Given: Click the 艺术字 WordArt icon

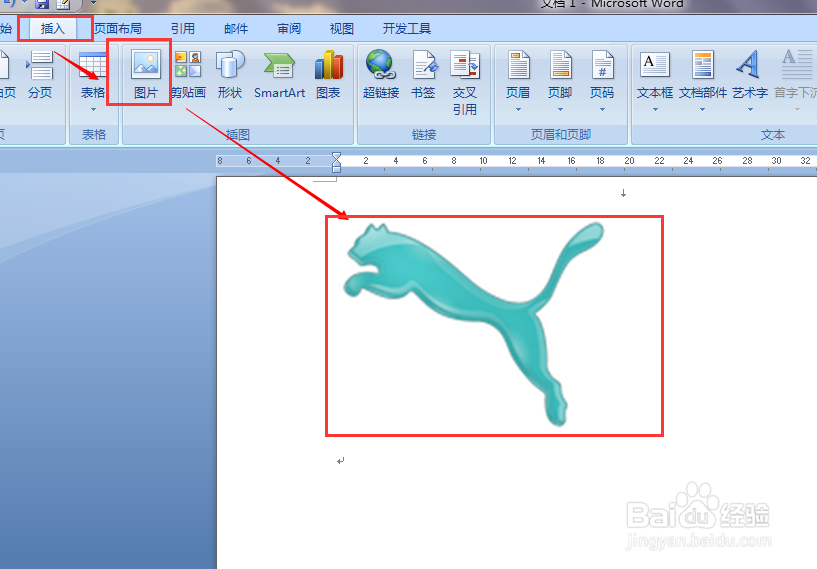Looking at the screenshot, I should click(x=748, y=64).
